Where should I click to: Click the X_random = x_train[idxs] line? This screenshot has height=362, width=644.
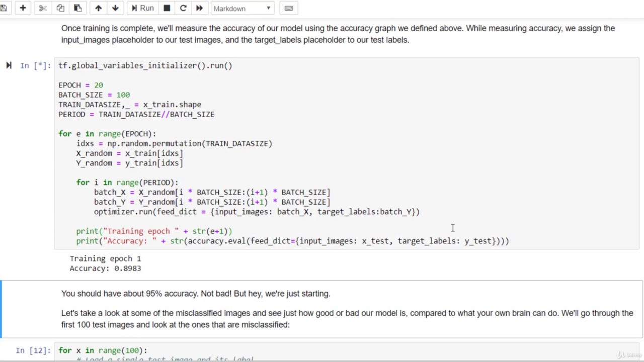130,153
